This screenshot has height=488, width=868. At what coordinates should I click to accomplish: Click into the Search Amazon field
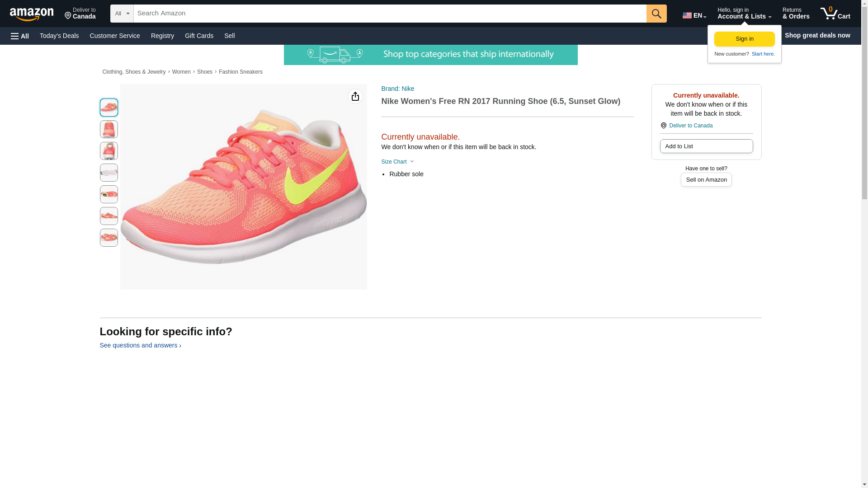tap(389, 14)
